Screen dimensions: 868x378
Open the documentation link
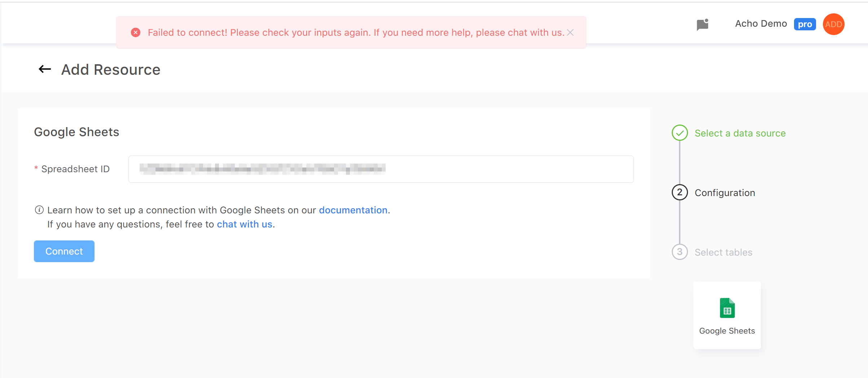(x=353, y=210)
